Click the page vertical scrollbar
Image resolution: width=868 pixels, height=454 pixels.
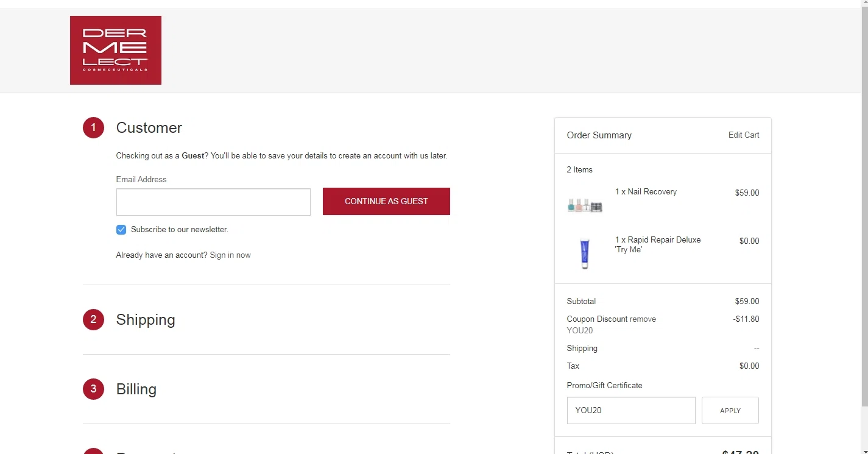[x=864, y=207]
